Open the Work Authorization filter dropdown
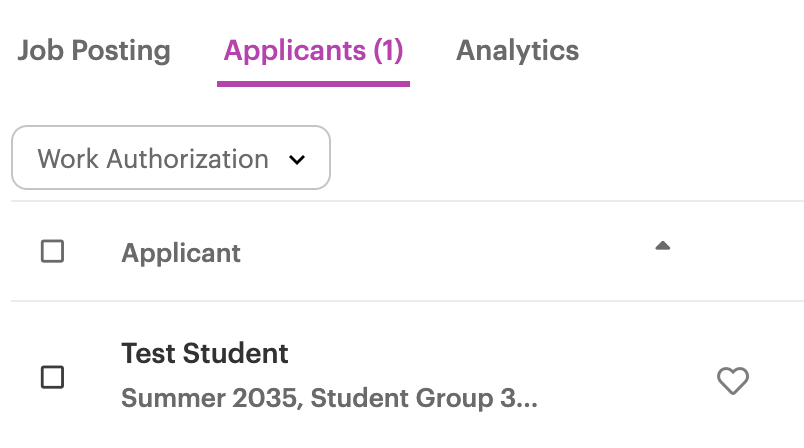Viewport: 804px width, 448px height. tap(171, 158)
